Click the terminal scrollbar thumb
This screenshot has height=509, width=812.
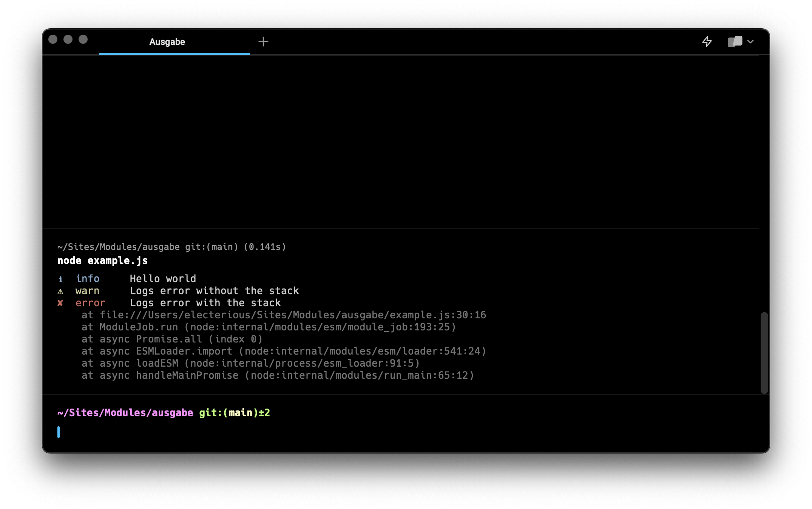[x=764, y=353]
